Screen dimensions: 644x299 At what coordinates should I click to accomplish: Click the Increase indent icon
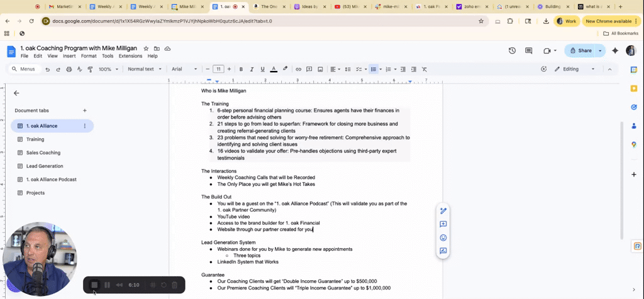[x=414, y=69]
